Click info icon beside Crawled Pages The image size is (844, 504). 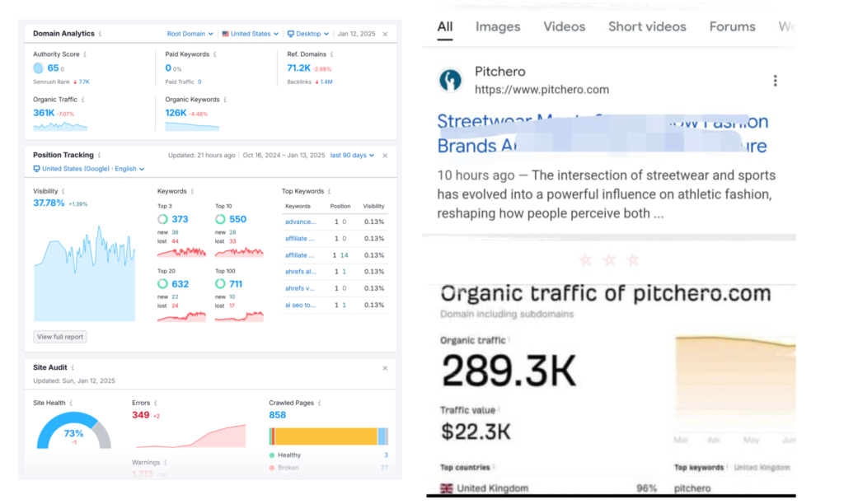(319, 403)
